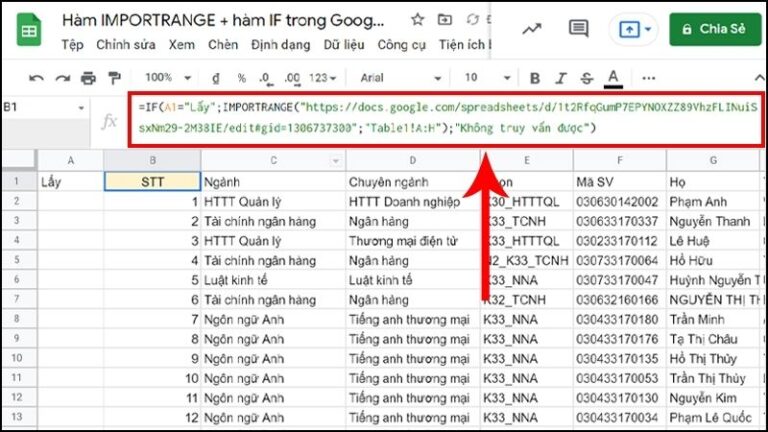The height and width of the screenshot is (432, 768).
Task: Open the Định dạng menu
Action: [x=281, y=45]
